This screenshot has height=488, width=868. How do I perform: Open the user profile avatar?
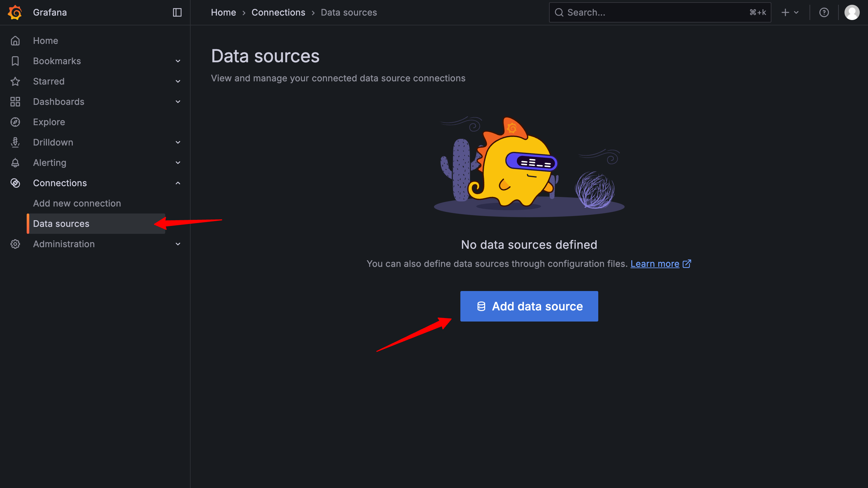click(x=851, y=12)
